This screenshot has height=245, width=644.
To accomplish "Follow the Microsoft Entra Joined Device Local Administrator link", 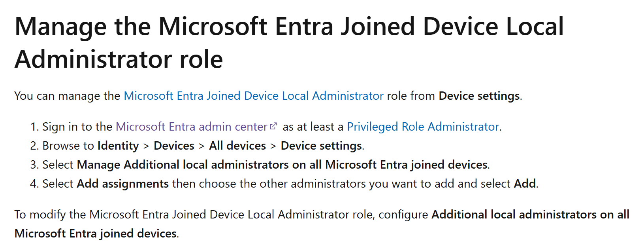I will 254,96.
